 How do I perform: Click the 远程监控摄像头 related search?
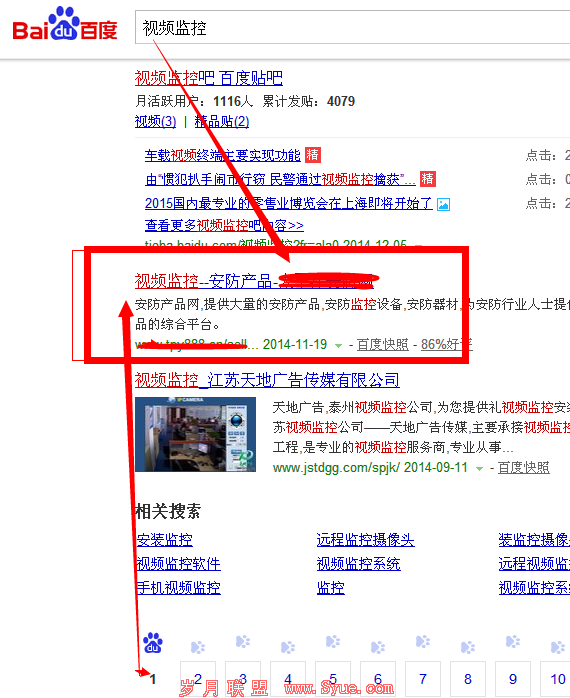point(366,540)
